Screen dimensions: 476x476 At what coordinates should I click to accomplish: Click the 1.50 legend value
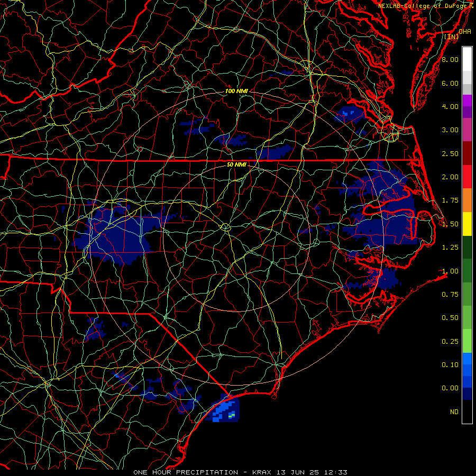(450, 224)
